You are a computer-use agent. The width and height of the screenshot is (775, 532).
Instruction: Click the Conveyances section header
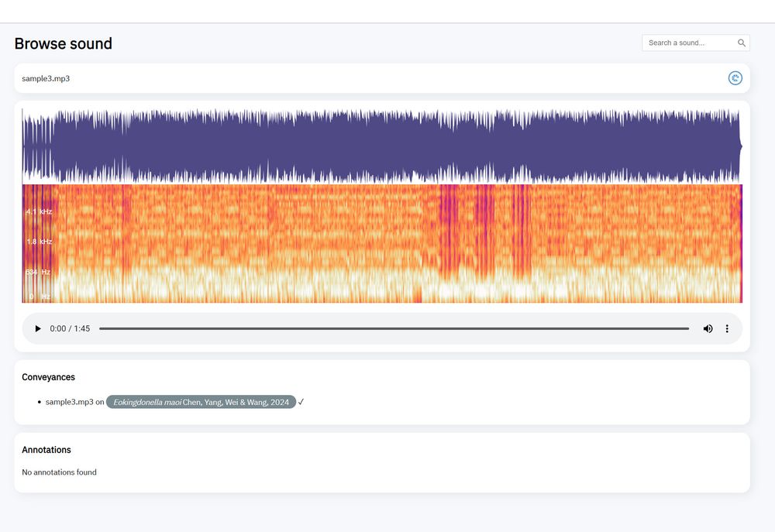pos(48,377)
